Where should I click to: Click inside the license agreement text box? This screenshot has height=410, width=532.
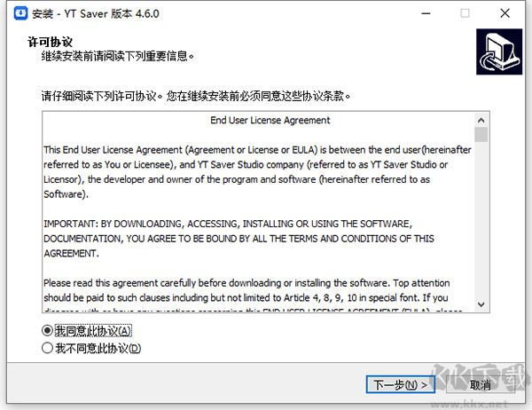tap(258, 211)
